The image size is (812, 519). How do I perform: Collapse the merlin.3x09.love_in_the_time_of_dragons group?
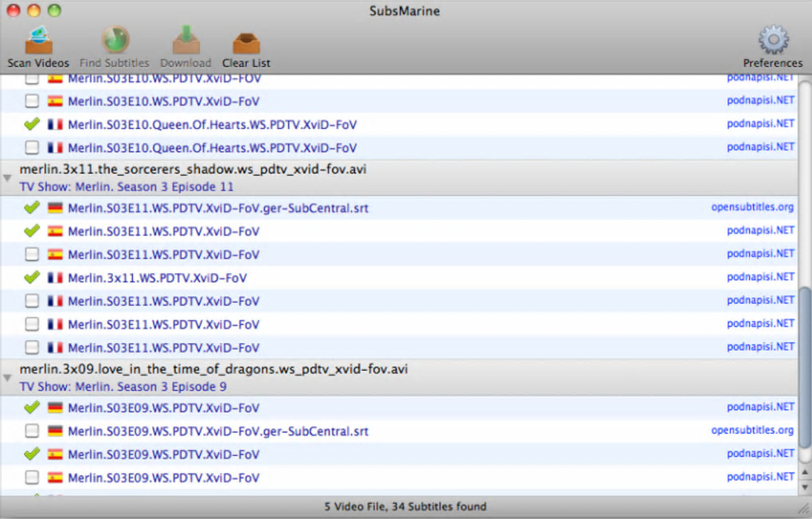pos(7,377)
